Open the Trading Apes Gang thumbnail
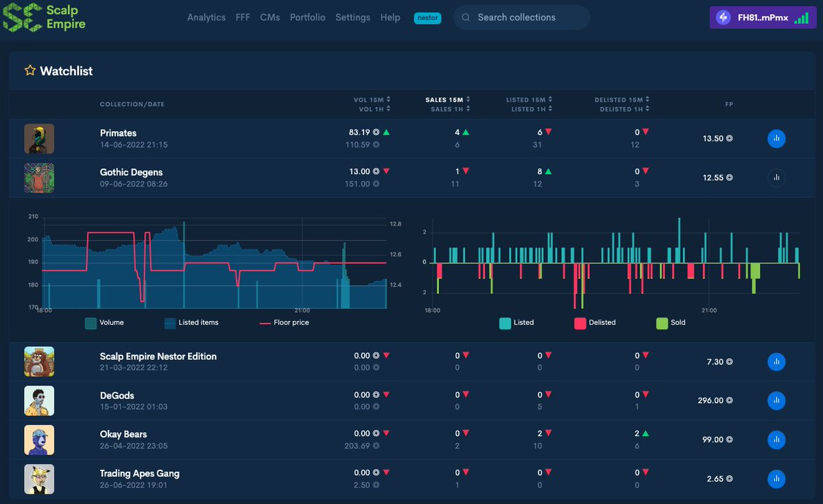The image size is (823, 504). [39, 479]
